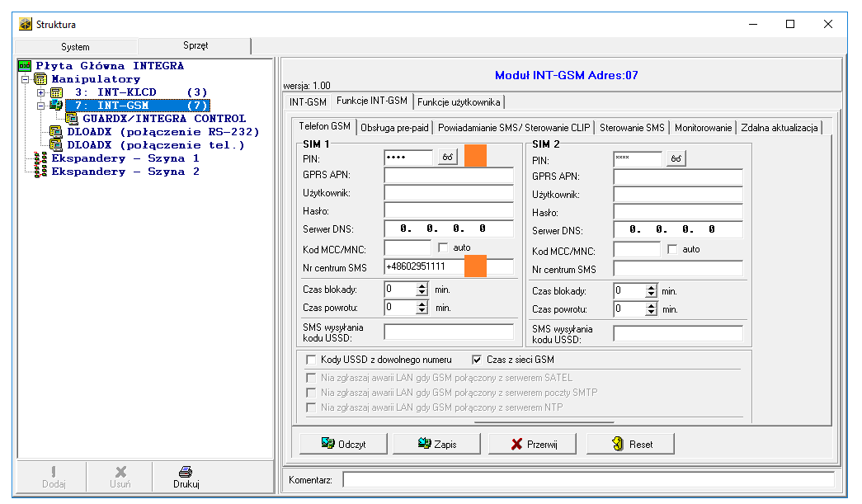
Task: Enable Kody USSD z dowolnego numeru
Action: [x=311, y=360]
